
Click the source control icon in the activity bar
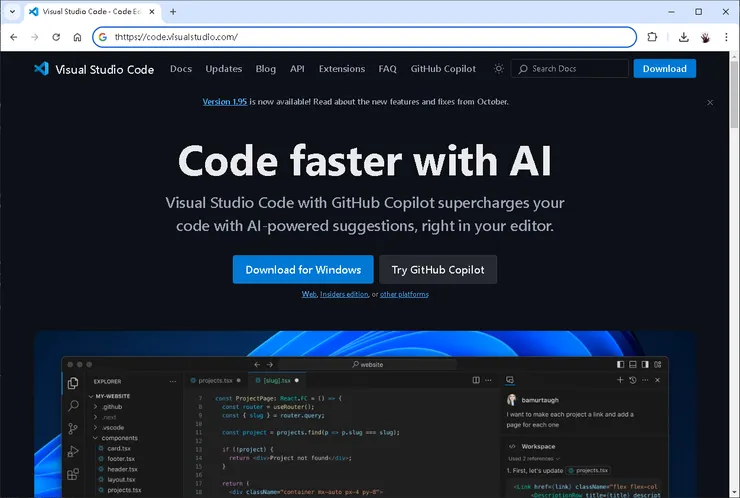pyautogui.click(x=73, y=428)
